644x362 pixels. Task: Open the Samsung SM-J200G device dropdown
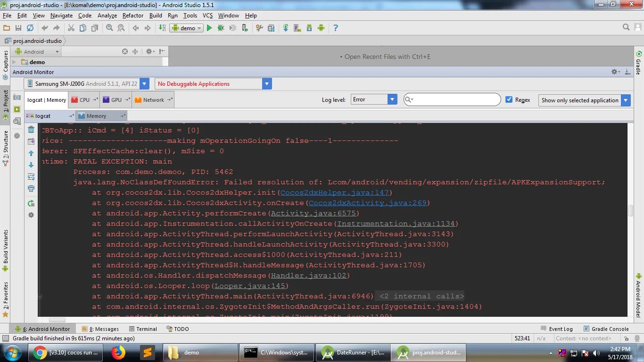click(87, 84)
